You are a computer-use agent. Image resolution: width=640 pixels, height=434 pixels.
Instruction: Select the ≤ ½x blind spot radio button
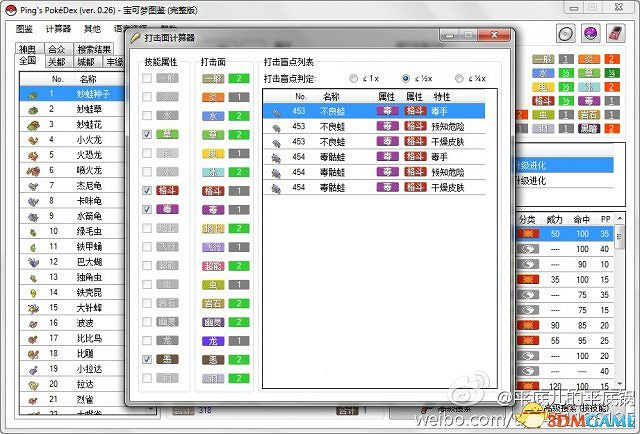[405, 78]
